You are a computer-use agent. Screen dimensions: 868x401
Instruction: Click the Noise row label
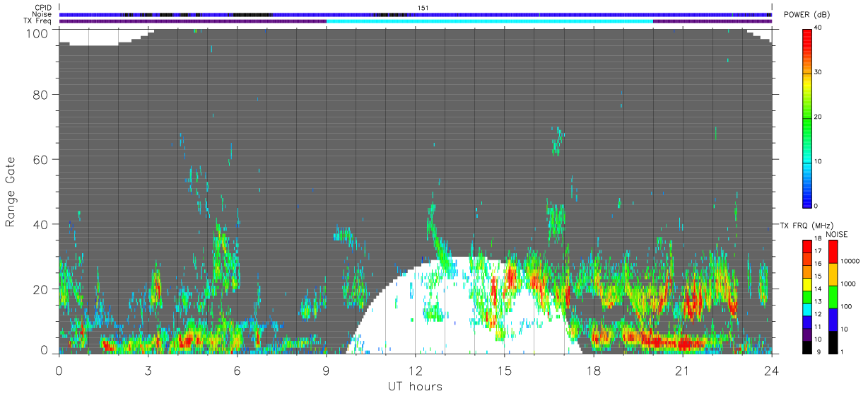point(42,14)
